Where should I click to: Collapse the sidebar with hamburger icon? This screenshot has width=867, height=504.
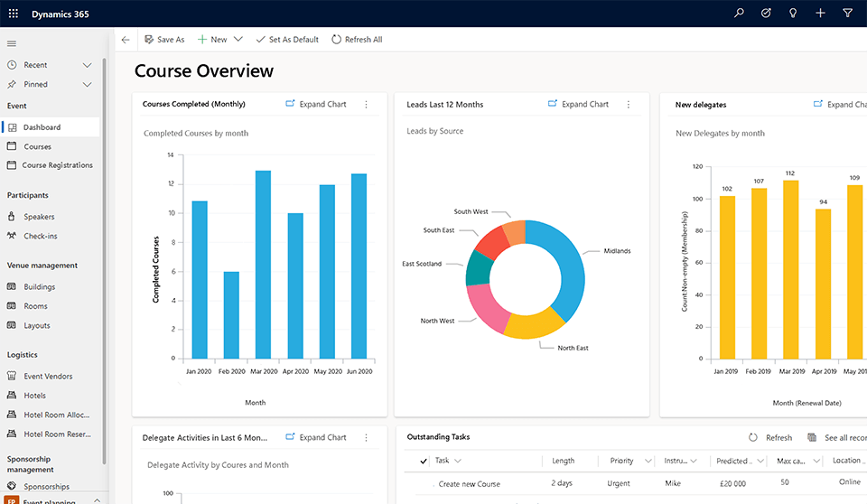12,43
